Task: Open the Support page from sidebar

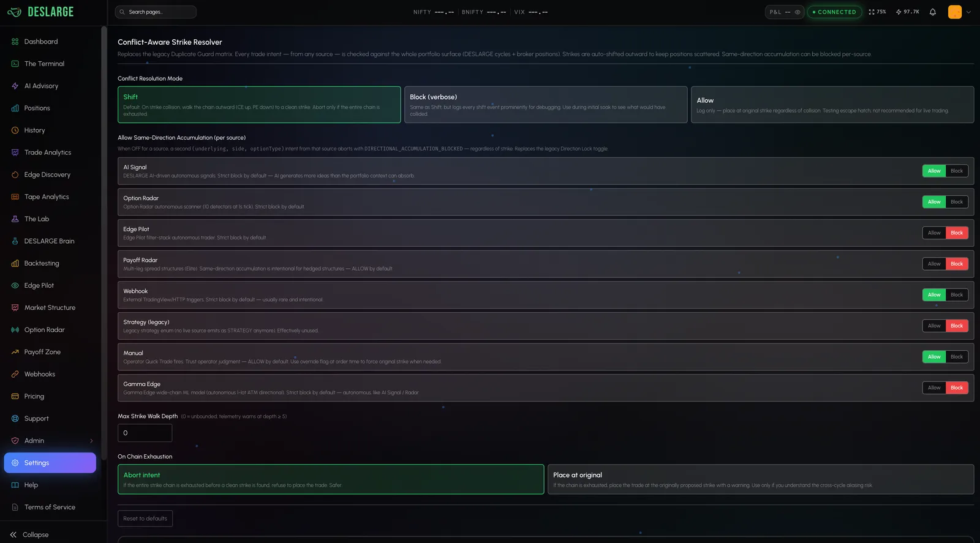Action: coord(50,419)
